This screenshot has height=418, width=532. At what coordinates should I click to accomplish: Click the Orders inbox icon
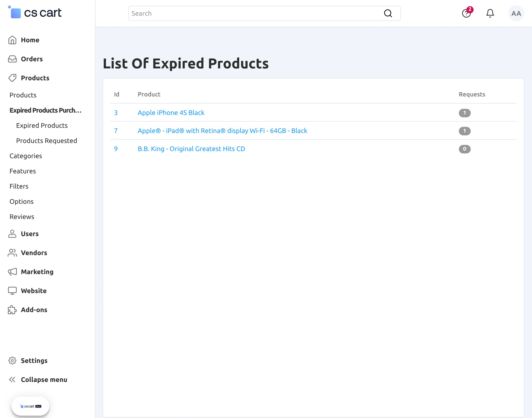coord(12,59)
